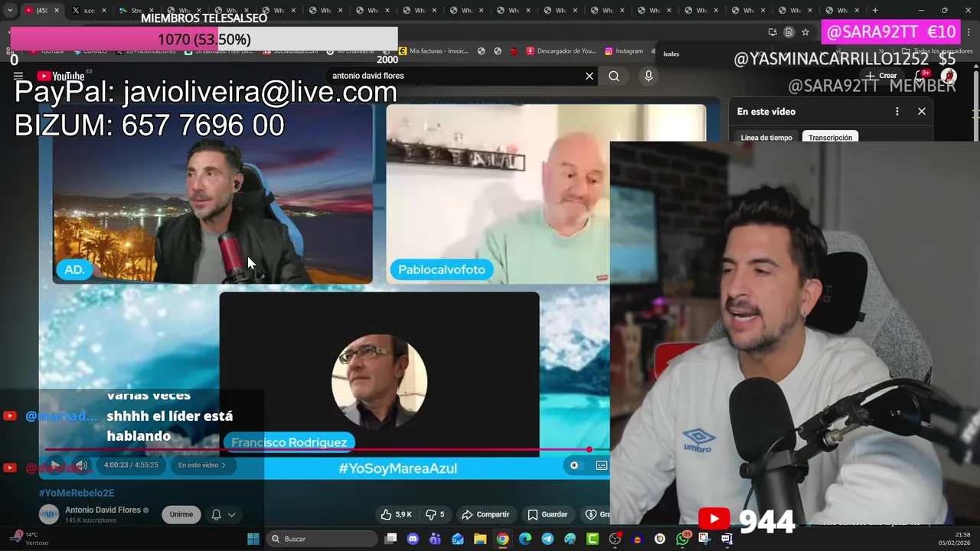
Task: Open a new browser tab with plus
Action: click(875, 11)
